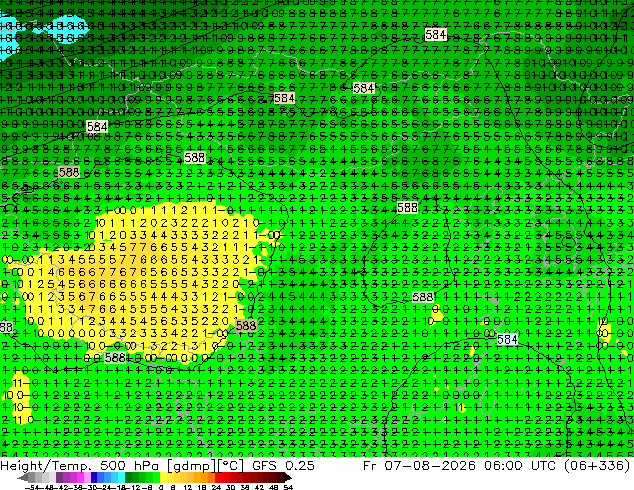Click the '[°C]' temperature unit label
Image resolution: width=634 pixels, height=490 pixels.
pos(231,466)
